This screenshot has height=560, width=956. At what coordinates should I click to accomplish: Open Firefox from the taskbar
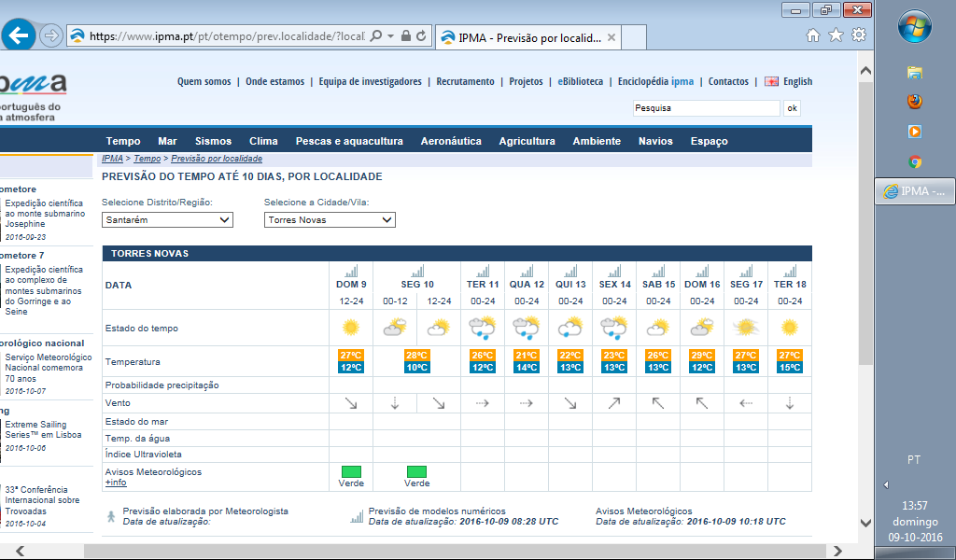(x=915, y=102)
